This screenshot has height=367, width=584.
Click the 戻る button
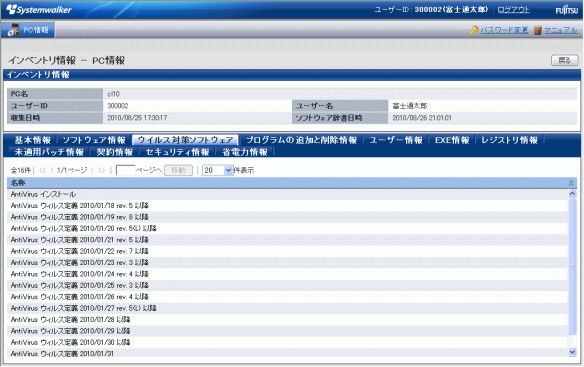click(565, 60)
